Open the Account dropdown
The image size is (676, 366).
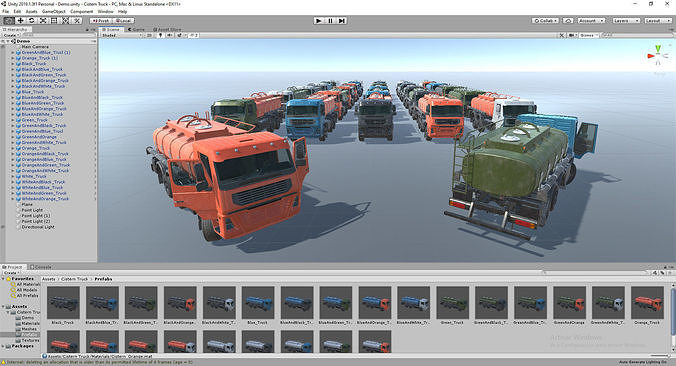(x=591, y=20)
